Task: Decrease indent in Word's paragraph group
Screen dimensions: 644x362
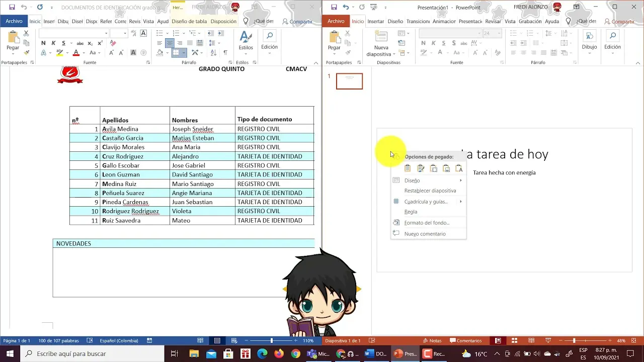Action: coord(210,33)
